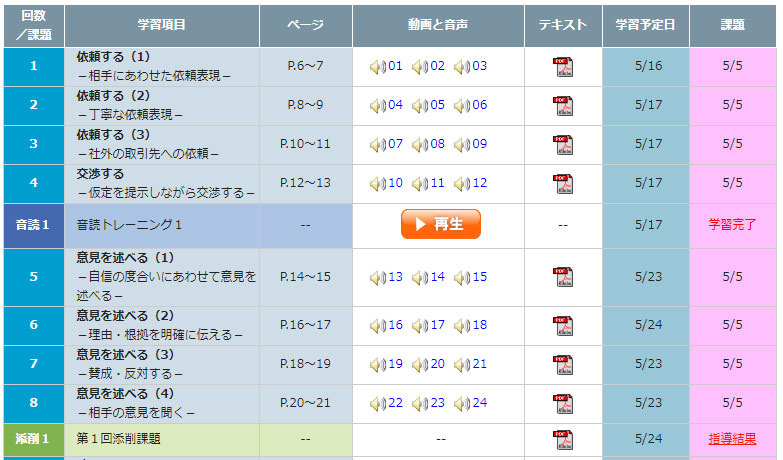This screenshot has height=460, width=783.
Task: Play speaker icon for audio 21
Action: 461,365
